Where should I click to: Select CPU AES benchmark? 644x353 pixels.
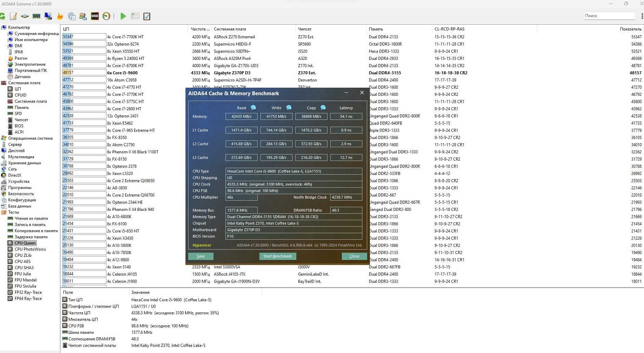pyautogui.click(x=23, y=262)
